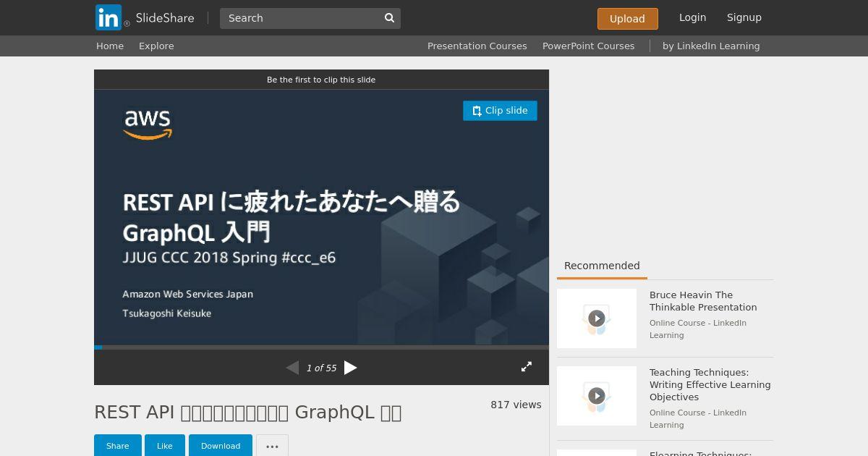Click the slide progress bar
Viewport: 868px width, 456px height.
pos(321,347)
